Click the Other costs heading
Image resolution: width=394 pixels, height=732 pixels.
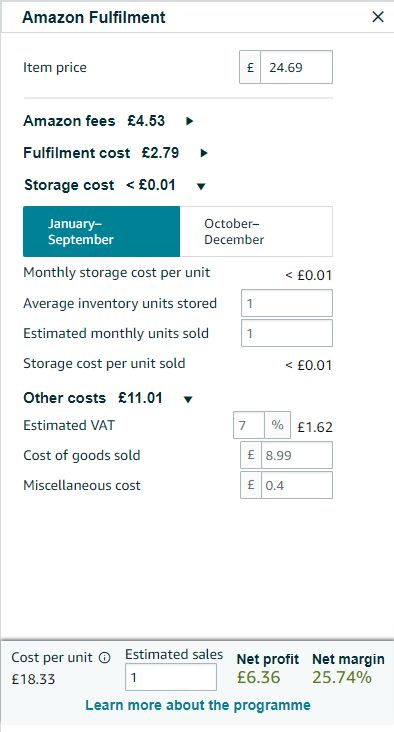(x=64, y=398)
